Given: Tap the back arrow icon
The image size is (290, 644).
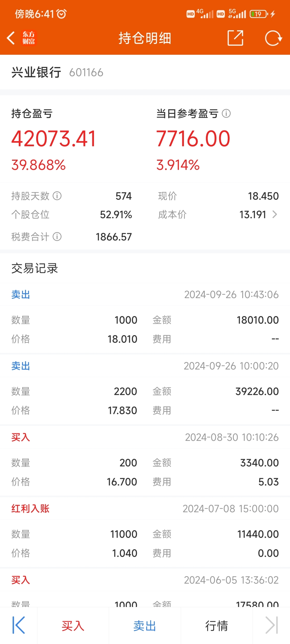Looking at the screenshot, I should [11, 38].
